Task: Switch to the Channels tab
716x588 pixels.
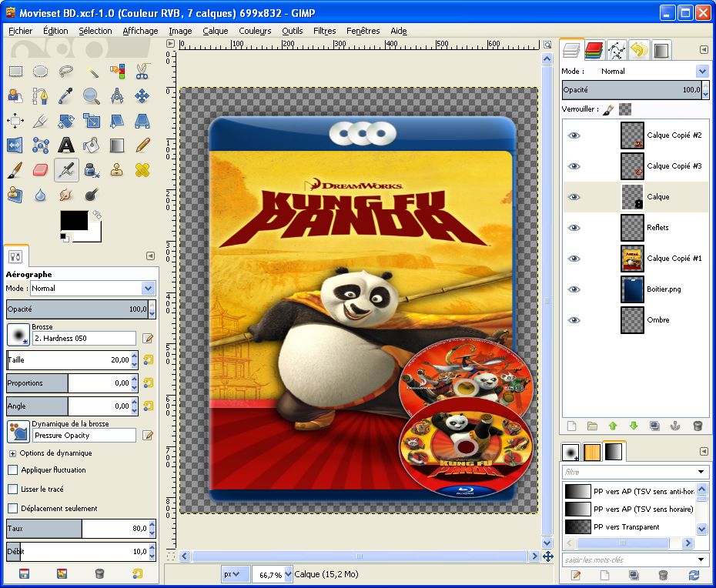Action: 594,50
